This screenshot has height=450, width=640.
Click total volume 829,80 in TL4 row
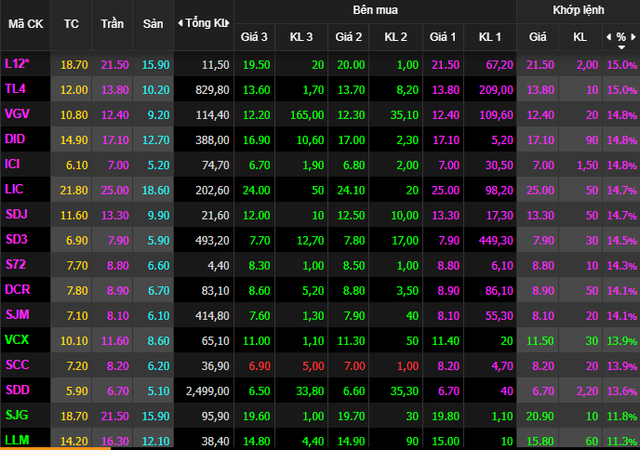(212, 90)
